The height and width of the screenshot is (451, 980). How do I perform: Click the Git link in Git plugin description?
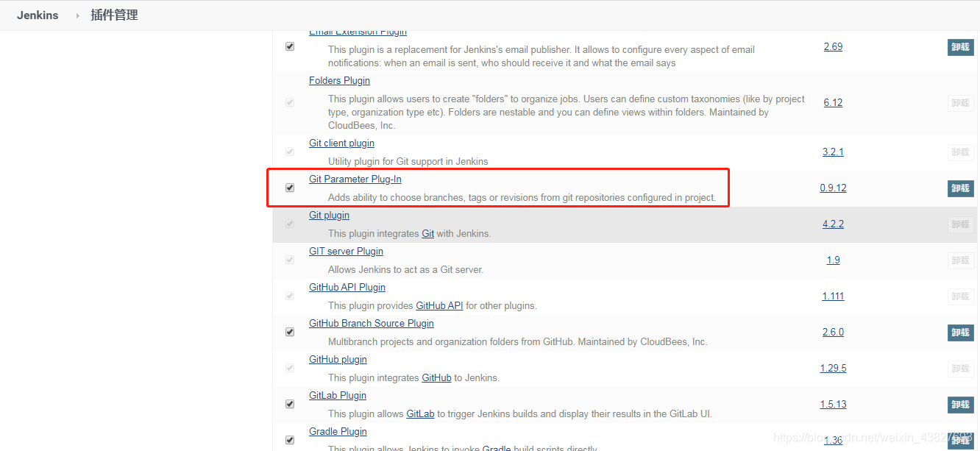click(427, 233)
